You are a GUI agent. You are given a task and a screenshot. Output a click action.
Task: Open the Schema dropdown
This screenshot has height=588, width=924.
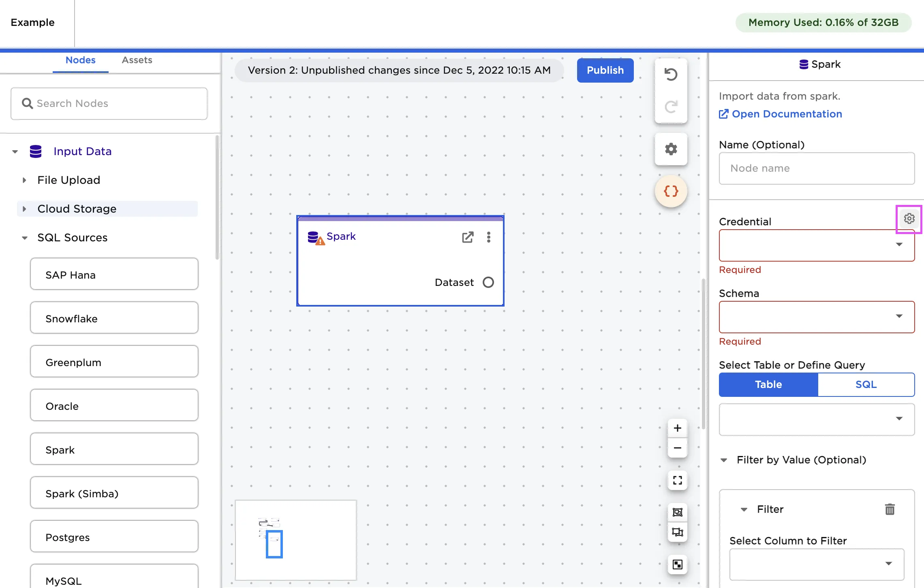[x=816, y=317]
